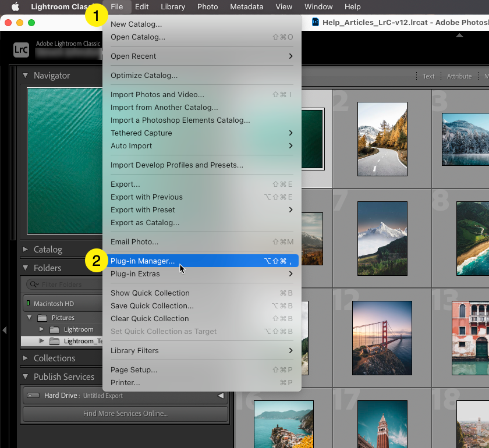Screen dimensions: 489x448
Task: Open Plug-in Extras submenu
Action: [202, 273]
